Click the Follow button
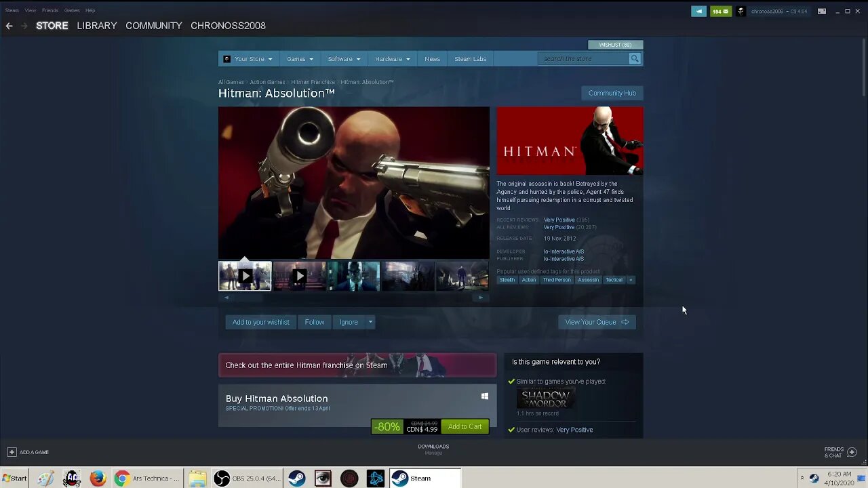Screen dimensions: 868x488 (x=315, y=322)
